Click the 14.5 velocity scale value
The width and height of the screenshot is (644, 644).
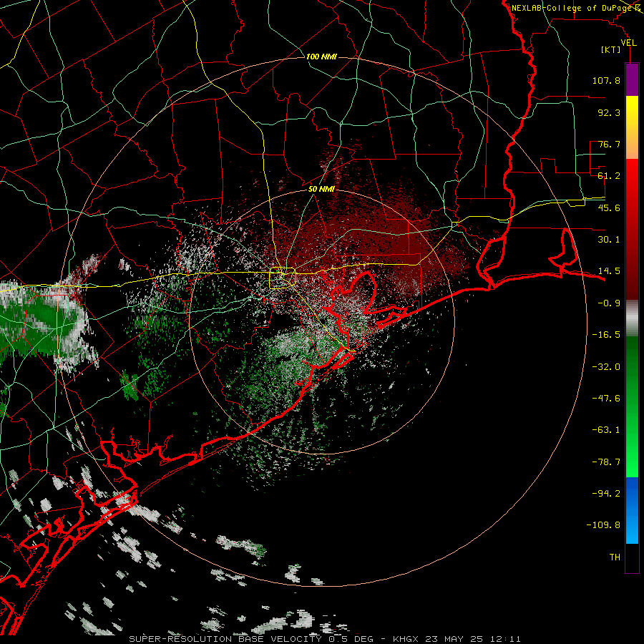609,271
